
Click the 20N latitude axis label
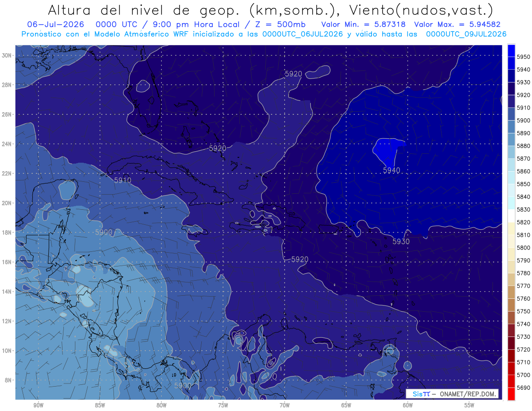tap(7, 203)
